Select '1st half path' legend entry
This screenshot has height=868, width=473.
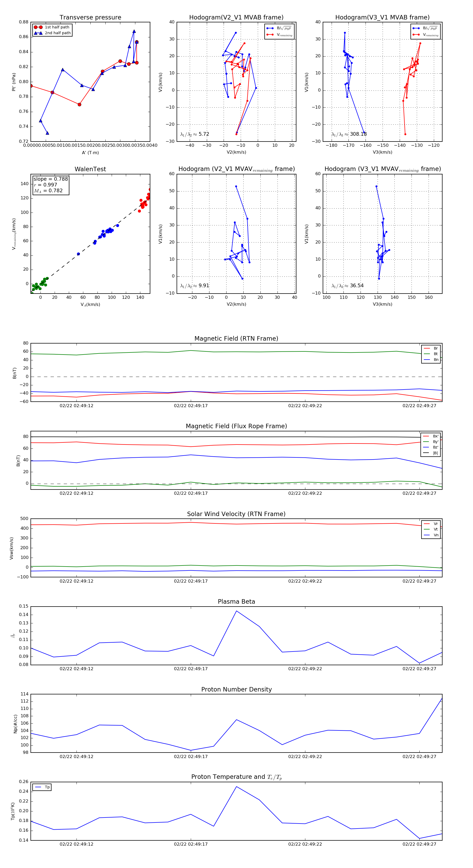point(52,27)
